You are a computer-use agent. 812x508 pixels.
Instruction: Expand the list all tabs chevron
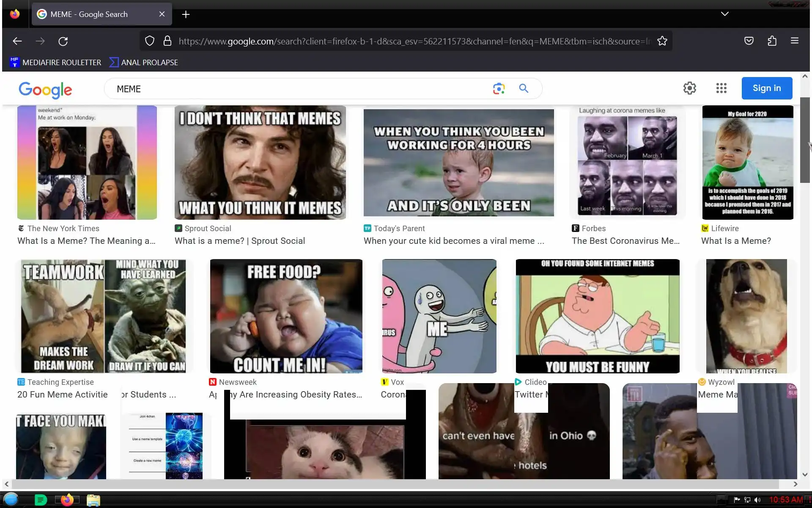(724, 14)
